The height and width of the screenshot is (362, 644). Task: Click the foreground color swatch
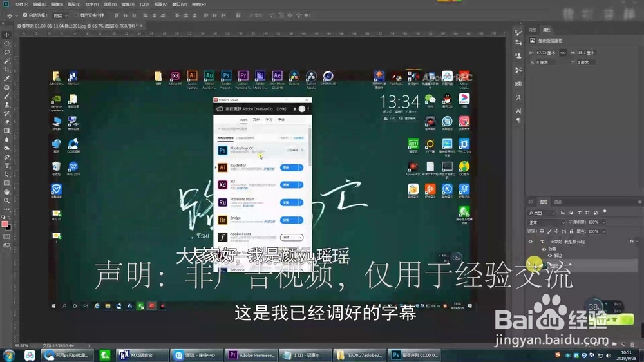(x=5, y=224)
